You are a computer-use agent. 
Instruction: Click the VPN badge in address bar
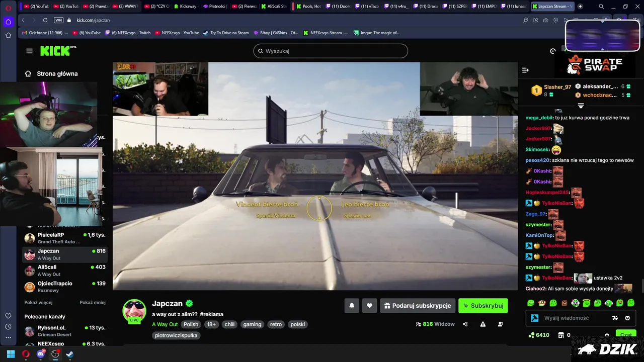[58, 20]
